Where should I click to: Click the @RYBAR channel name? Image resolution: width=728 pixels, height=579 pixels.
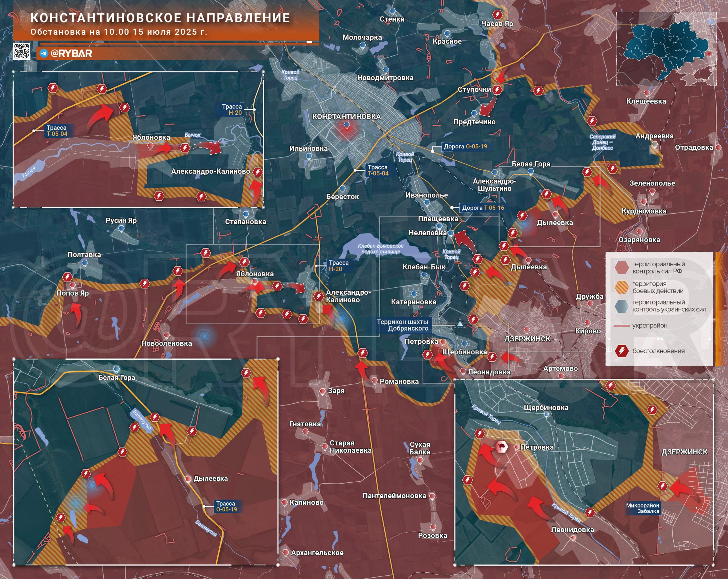tap(71, 53)
